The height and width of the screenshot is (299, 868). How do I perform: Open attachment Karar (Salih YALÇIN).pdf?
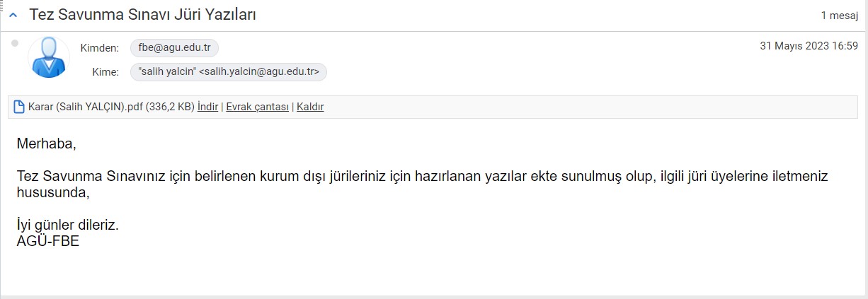(86, 107)
